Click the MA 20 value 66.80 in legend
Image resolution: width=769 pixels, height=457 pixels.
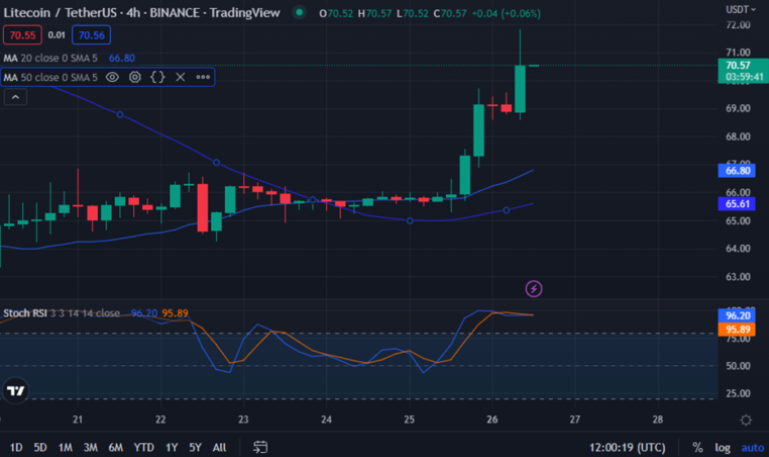[122, 58]
